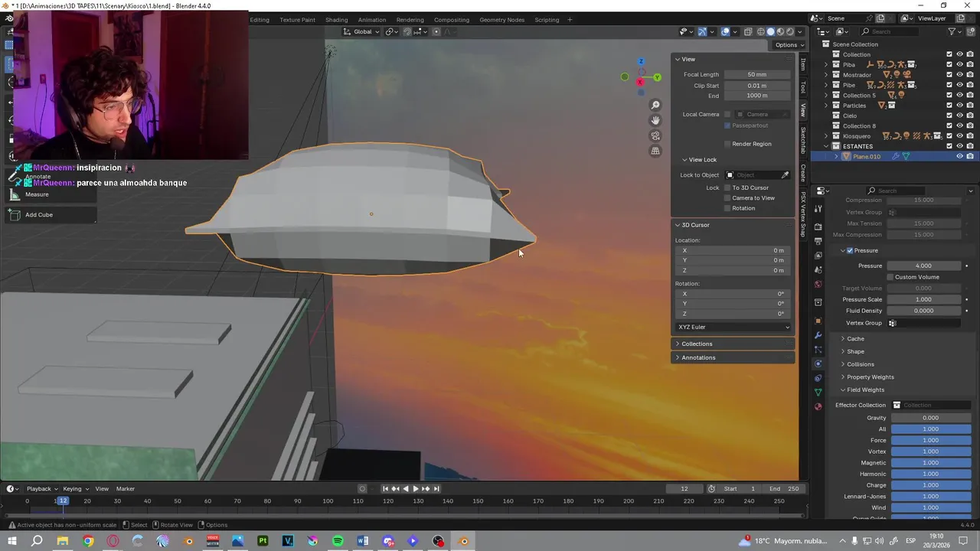Open XYZ Euler rotation mode dropdown
Image resolution: width=980 pixels, height=551 pixels.
(733, 328)
